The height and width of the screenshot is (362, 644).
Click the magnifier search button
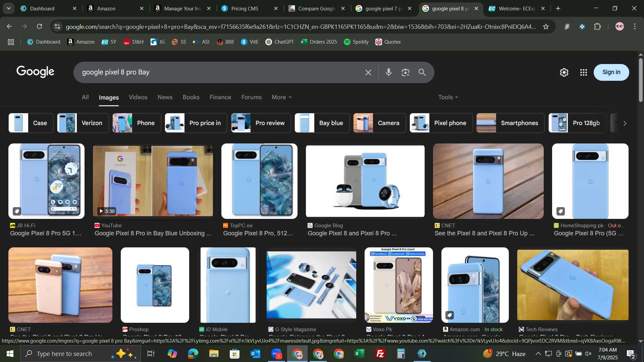(422, 72)
